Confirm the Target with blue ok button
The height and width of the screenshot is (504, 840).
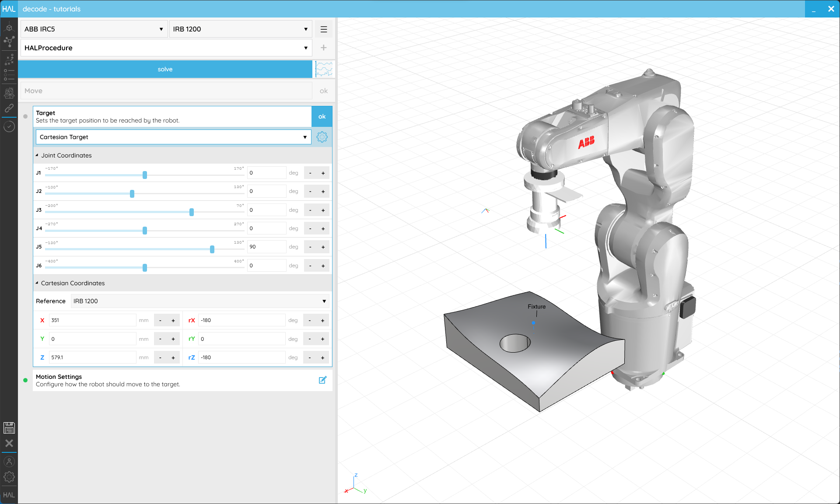[x=322, y=116]
